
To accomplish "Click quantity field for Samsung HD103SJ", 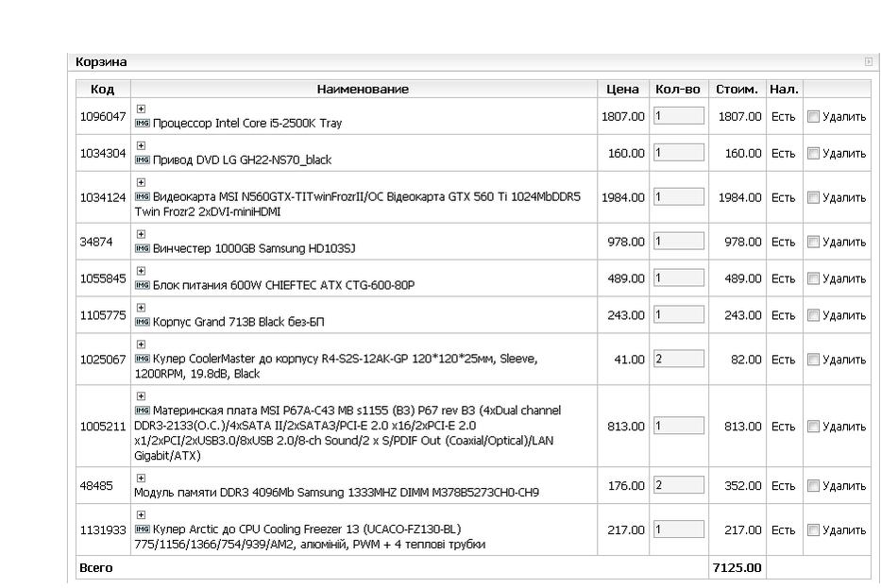I will click(x=679, y=241).
